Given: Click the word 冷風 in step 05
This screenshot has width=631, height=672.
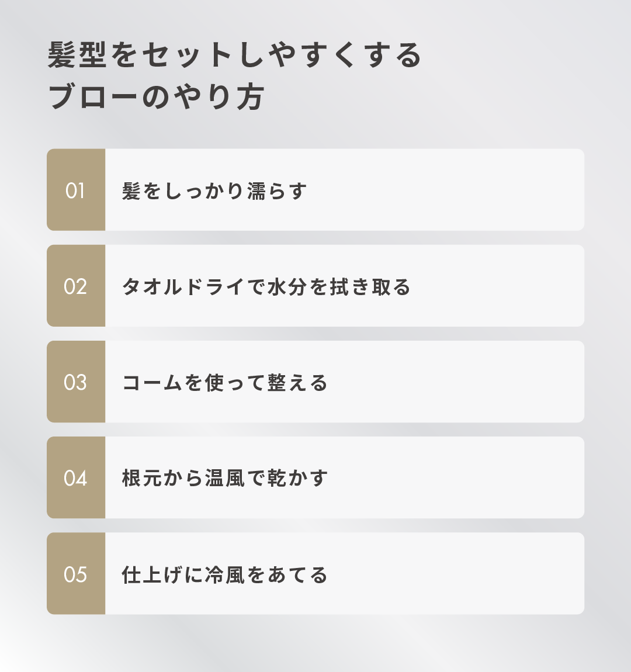Looking at the screenshot, I should click(225, 574).
